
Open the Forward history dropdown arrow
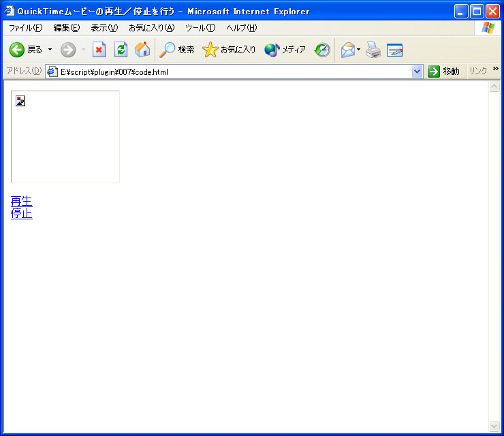coord(83,50)
